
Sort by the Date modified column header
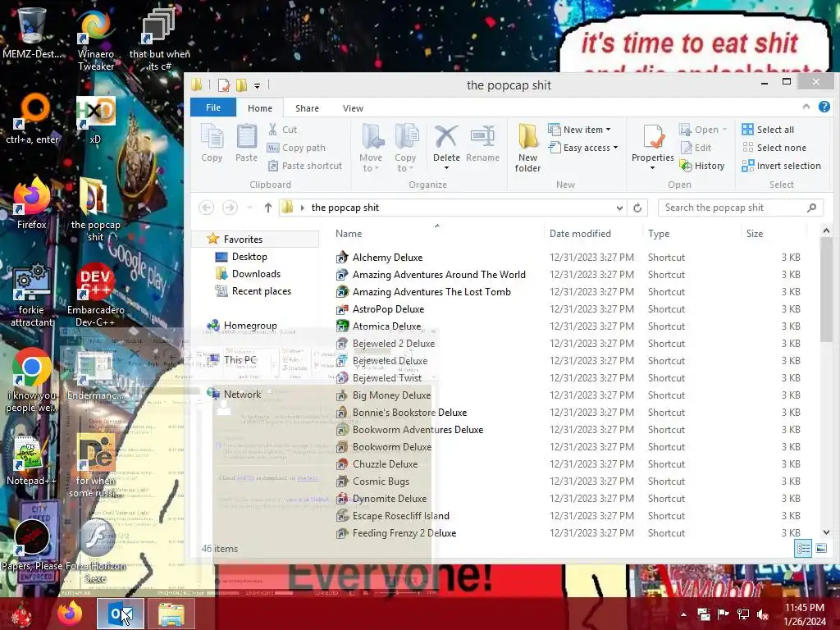coord(594,234)
